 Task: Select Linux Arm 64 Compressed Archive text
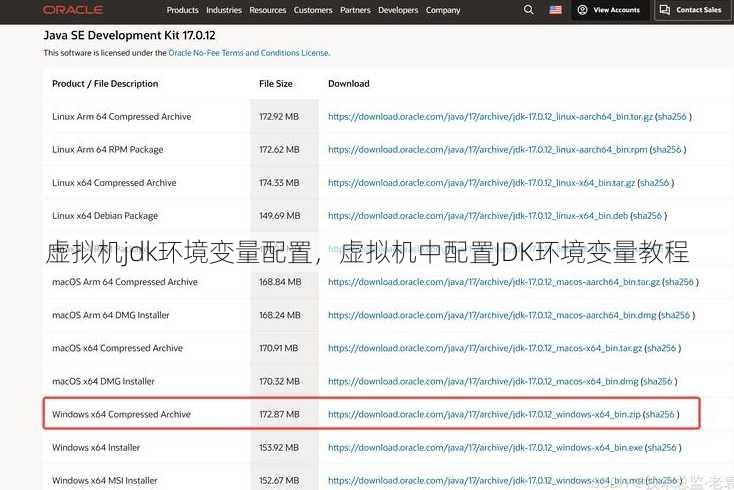point(122,117)
